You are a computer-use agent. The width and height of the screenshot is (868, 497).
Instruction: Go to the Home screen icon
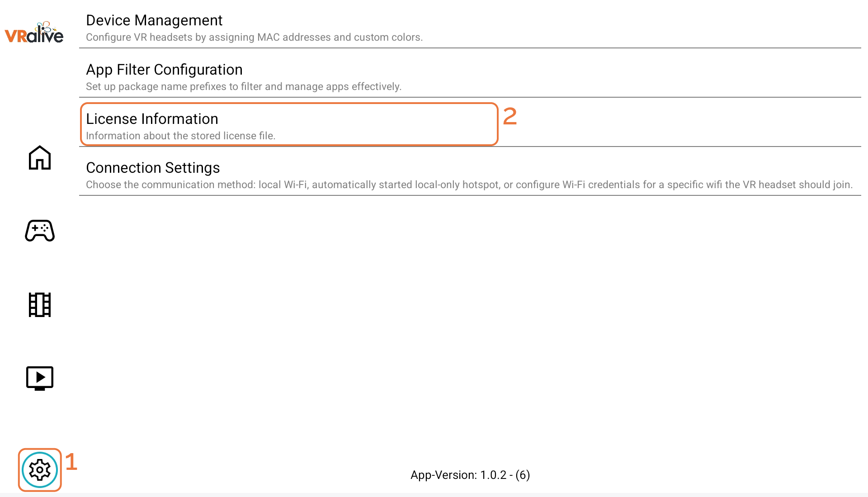coord(40,158)
